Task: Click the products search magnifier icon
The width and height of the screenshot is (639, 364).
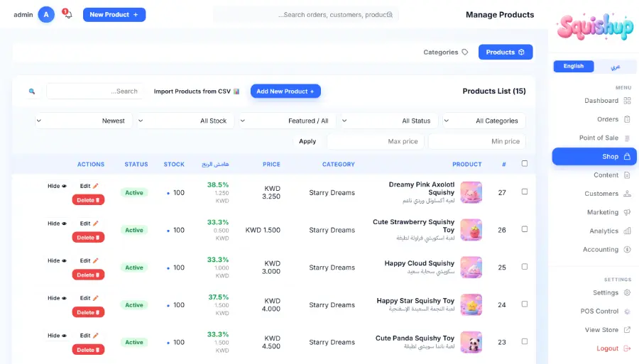Action: (x=32, y=92)
